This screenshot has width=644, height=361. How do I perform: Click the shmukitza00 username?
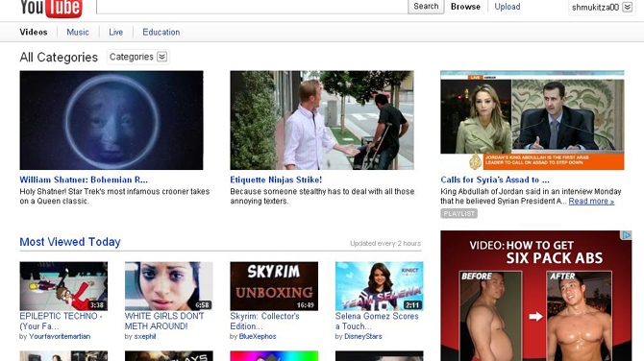(595, 7)
